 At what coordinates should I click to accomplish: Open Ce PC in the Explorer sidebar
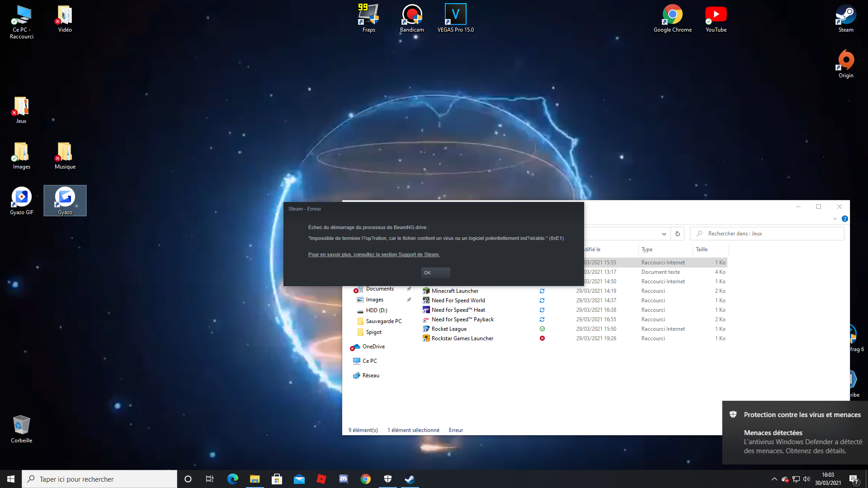coord(369,361)
